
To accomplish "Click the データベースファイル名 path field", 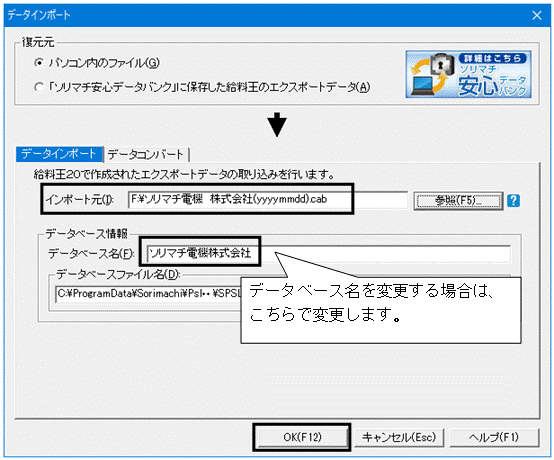I will pos(148,294).
